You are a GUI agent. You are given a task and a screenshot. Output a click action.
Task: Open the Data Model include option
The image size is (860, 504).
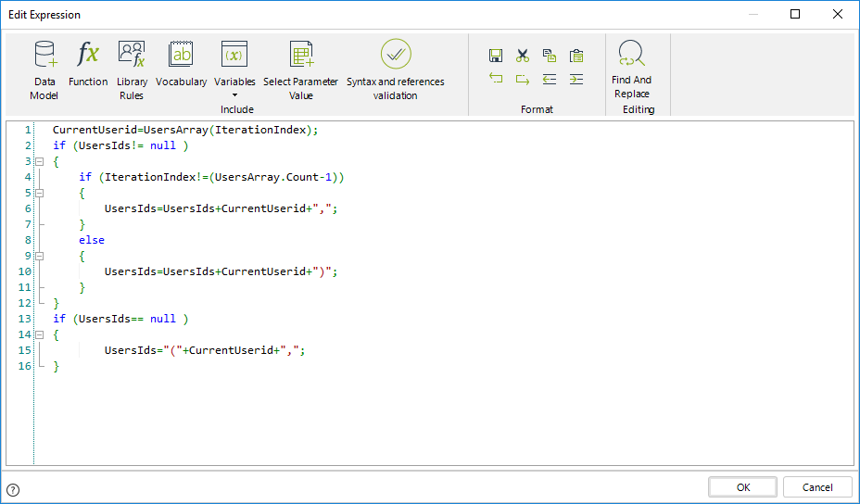[x=44, y=70]
